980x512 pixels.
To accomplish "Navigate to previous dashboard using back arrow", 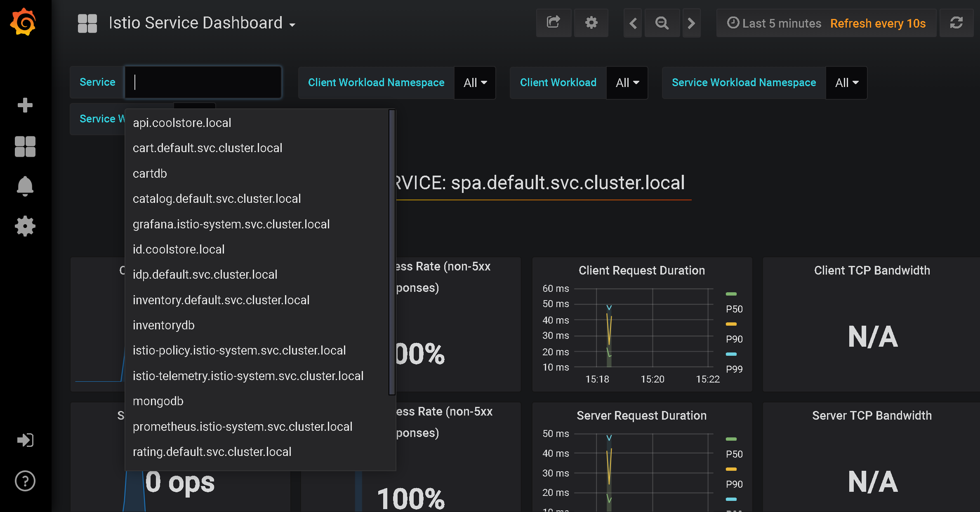I will point(632,23).
